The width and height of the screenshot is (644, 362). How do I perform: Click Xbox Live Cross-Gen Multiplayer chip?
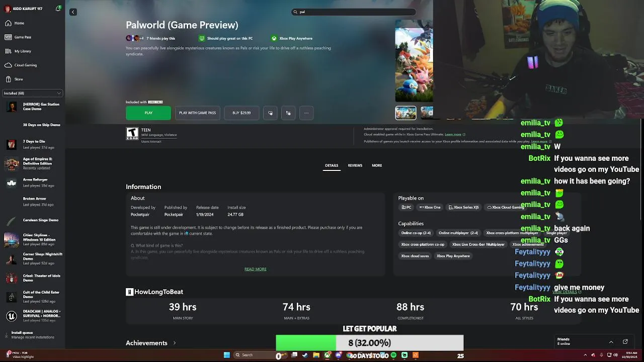pos(478,245)
